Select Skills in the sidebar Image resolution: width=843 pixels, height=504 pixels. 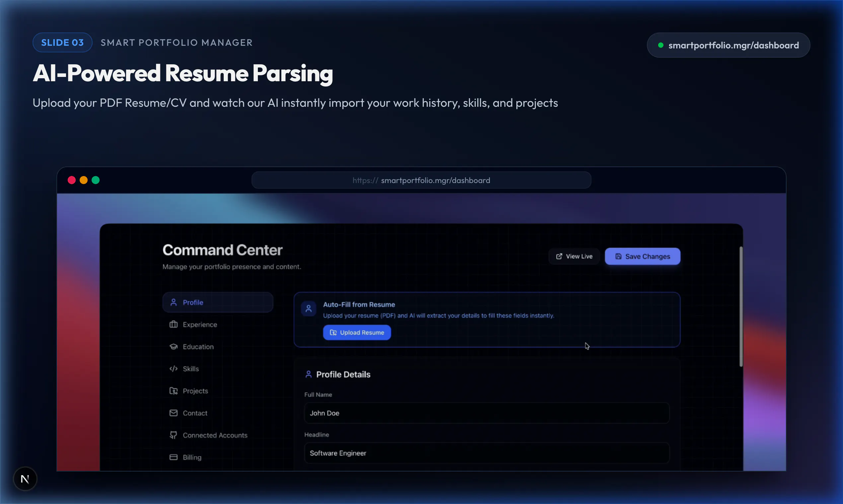click(x=217, y=368)
